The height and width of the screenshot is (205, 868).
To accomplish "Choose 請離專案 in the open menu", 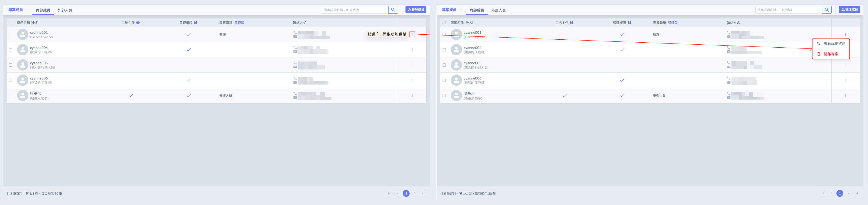I will click(x=831, y=54).
